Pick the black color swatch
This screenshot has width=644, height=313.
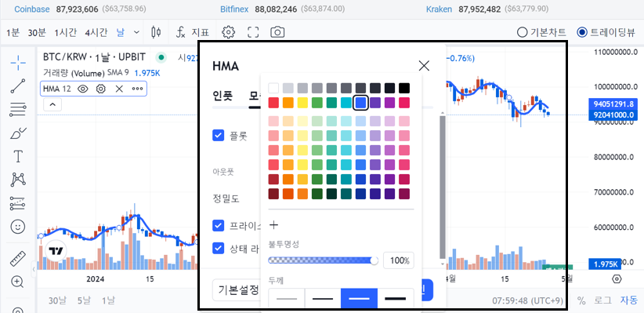(404, 88)
